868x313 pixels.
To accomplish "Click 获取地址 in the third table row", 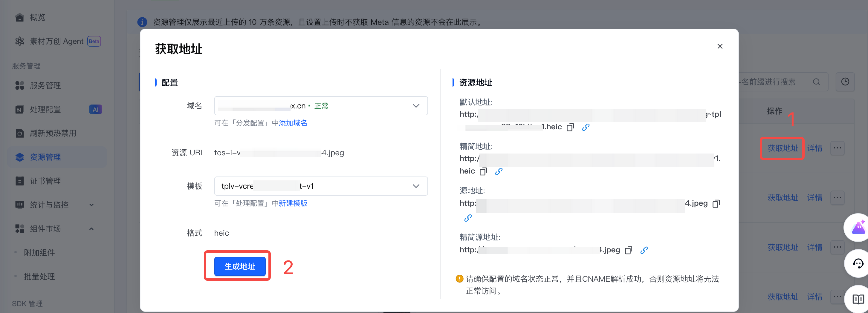I will click(783, 247).
